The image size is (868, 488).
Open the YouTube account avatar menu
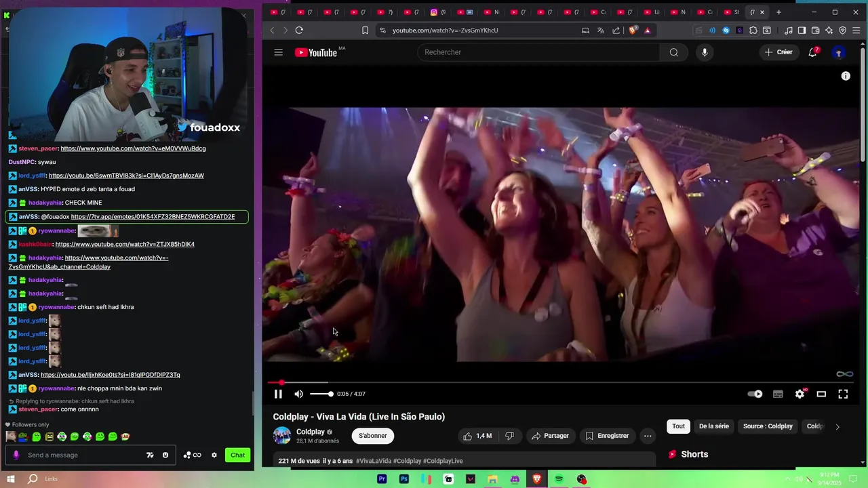click(839, 52)
